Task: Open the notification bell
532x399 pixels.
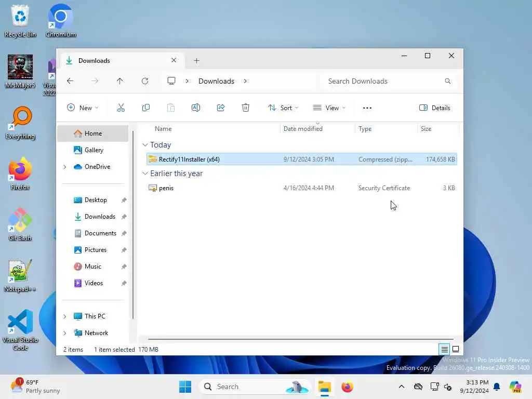Action: coord(497,387)
